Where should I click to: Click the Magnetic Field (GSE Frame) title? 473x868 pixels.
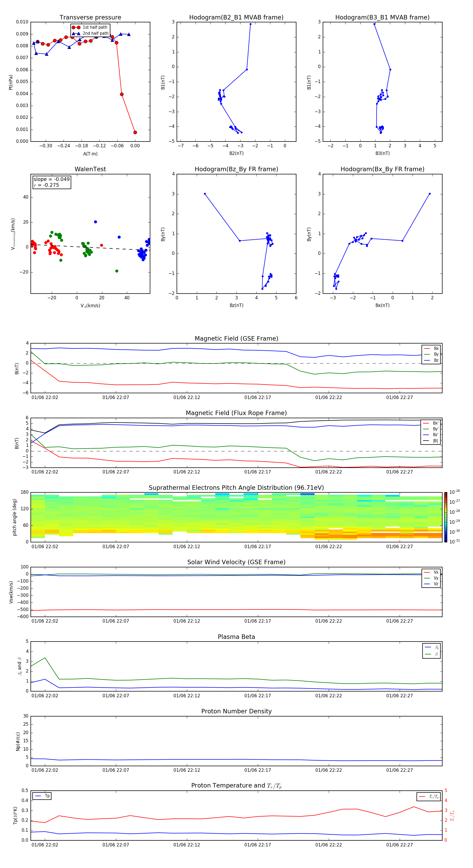pos(236,339)
